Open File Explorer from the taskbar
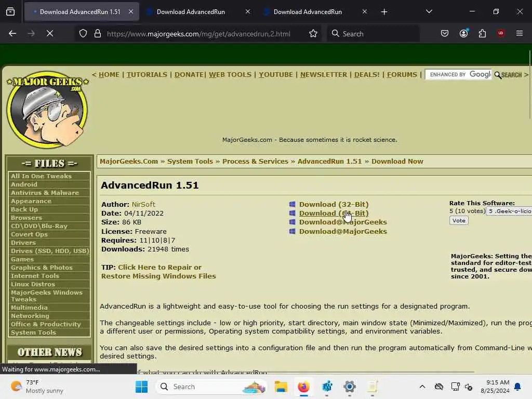532x399 pixels. [281, 387]
